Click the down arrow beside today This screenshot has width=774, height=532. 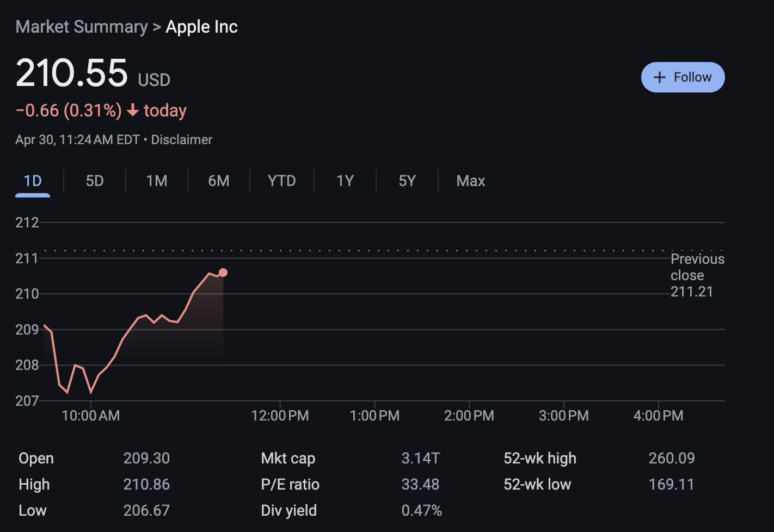[x=133, y=111]
